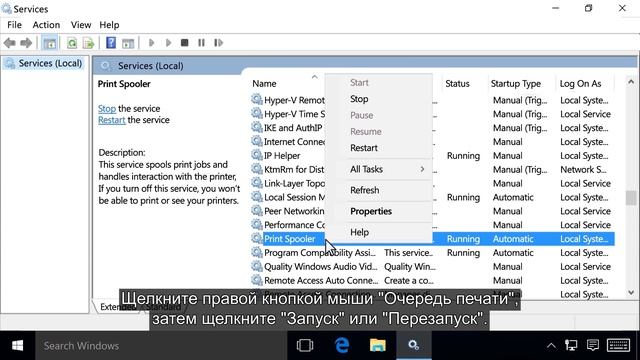Open Windows Start button

coord(17,346)
